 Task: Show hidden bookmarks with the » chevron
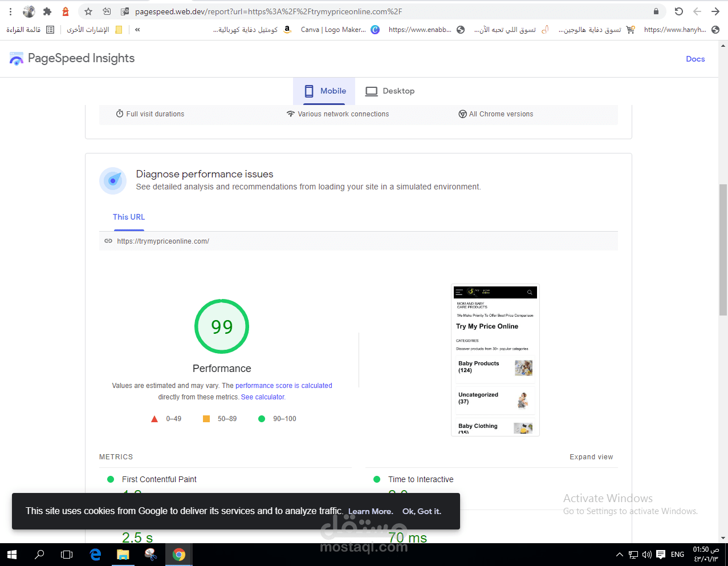[137, 30]
